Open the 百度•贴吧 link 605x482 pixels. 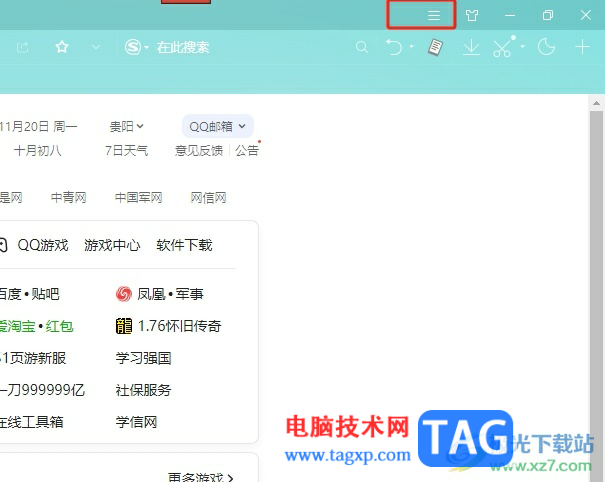29,294
